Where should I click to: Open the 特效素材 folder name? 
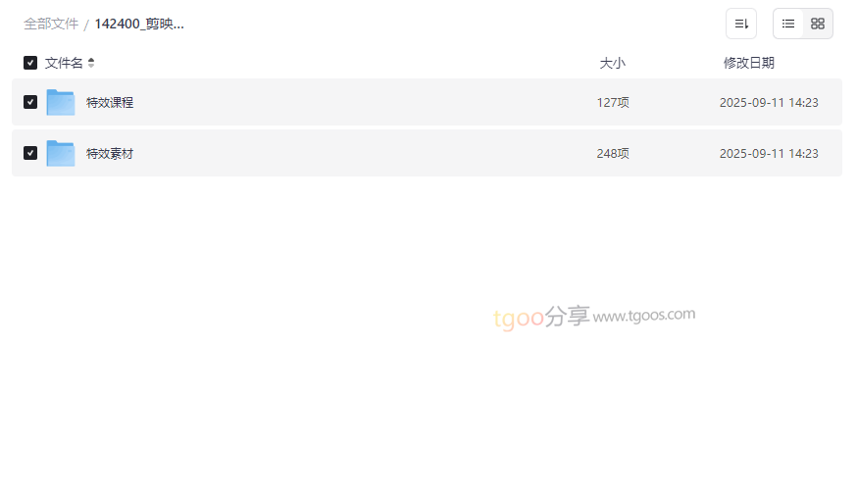[x=110, y=154]
